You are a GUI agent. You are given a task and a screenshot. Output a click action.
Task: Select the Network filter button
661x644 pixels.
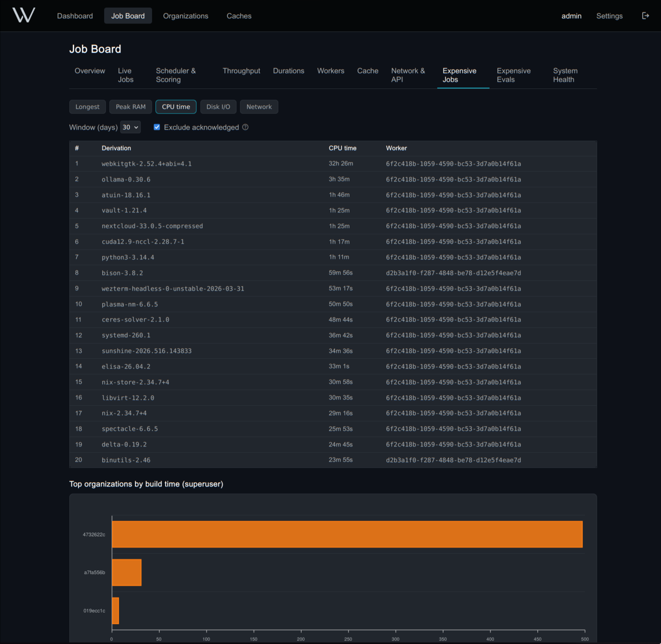coord(259,107)
